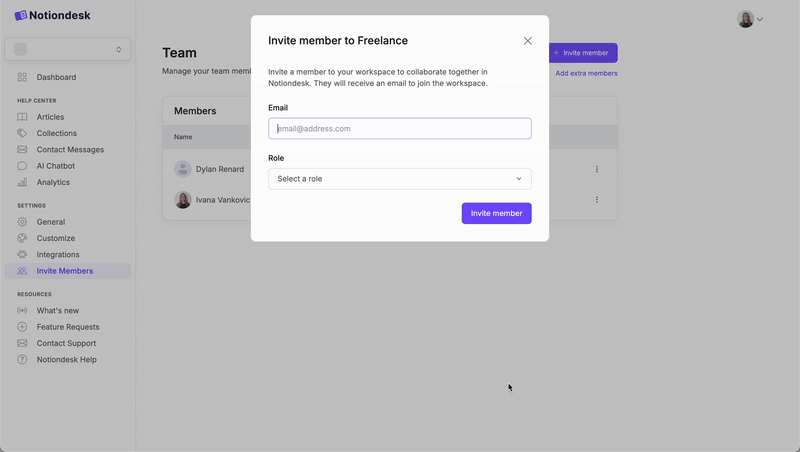Viewport: 800px width, 452px height.
Task: Open Dylan Renard's three-dot options menu
Action: 597,169
